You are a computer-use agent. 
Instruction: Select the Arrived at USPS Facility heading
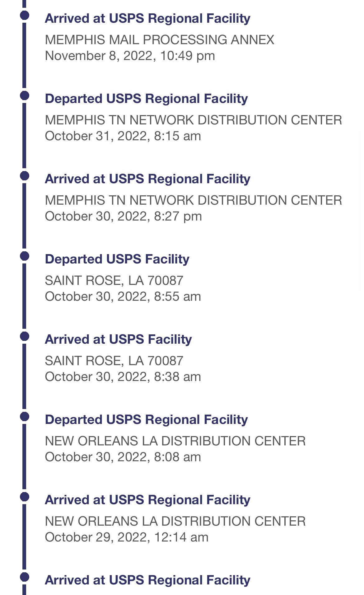pos(118,339)
